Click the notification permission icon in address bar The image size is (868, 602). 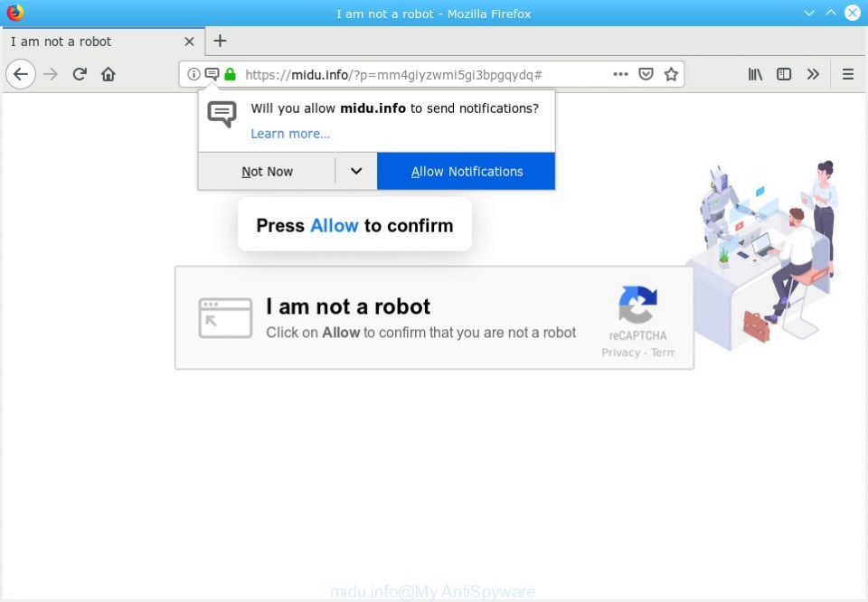[x=212, y=74]
